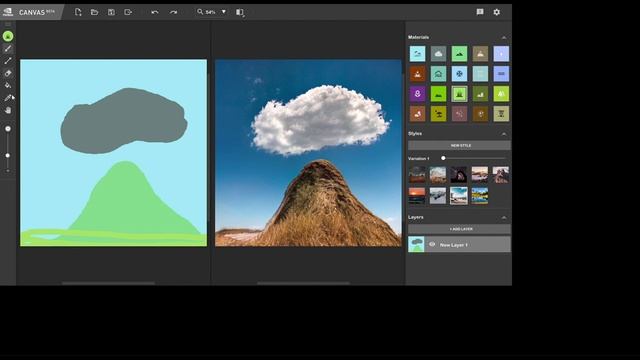Viewport: 640px width, 360px height.
Task: Select the brown material in bottom row
Action: click(418, 114)
